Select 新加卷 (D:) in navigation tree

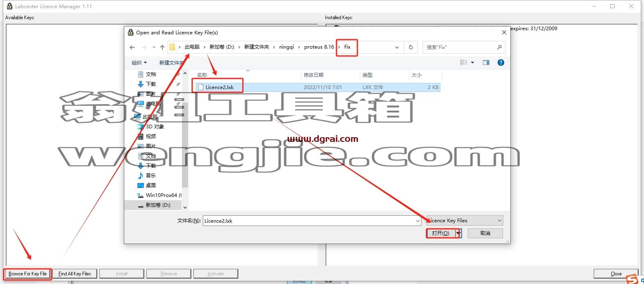pos(158,205)
